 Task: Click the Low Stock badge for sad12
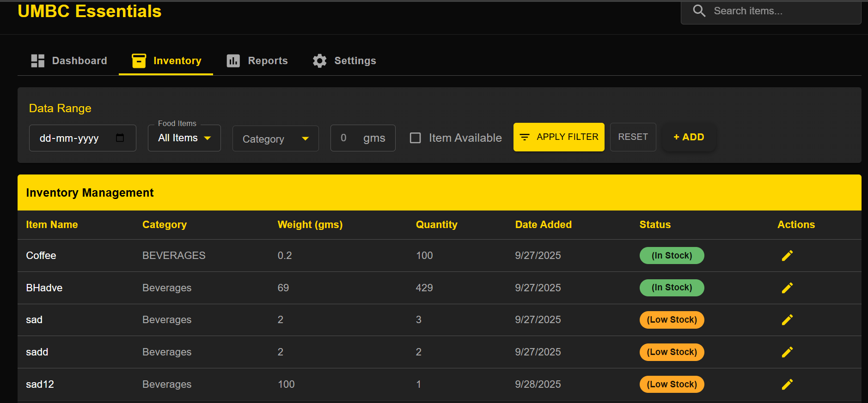coord(672,385)
